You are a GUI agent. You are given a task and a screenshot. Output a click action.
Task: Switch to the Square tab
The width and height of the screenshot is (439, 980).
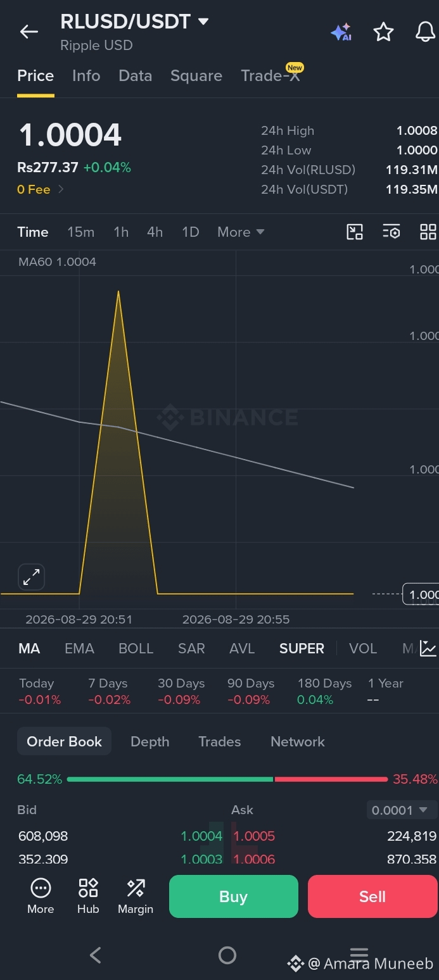196,76
